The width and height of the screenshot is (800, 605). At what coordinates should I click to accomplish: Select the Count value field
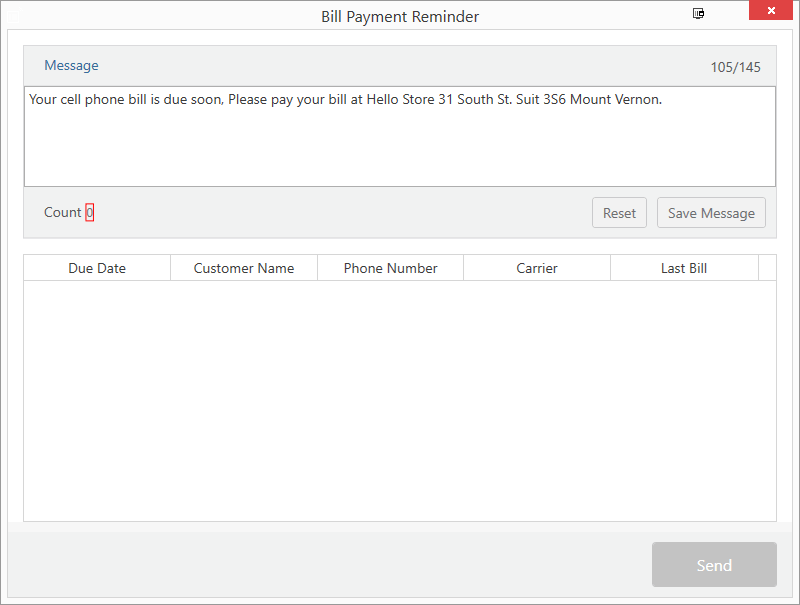(x=90, y=212)
